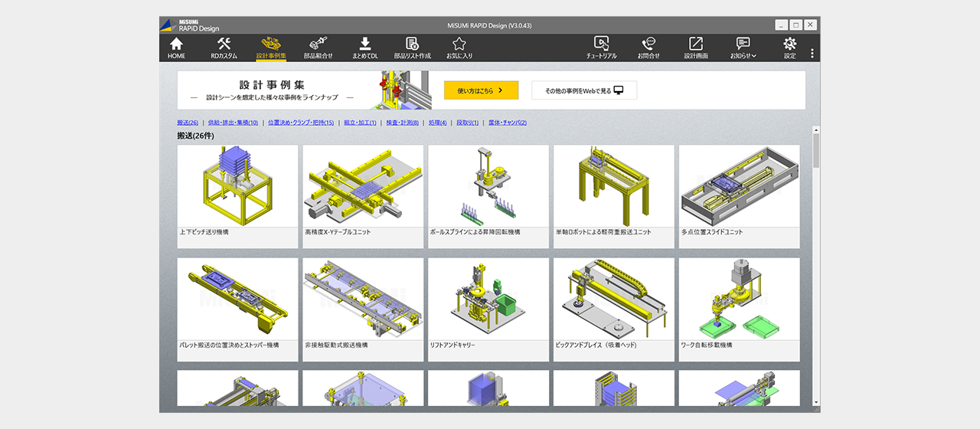980x429 pixels.
Task: Go to the HOME icon
Action: click(176, 47)
